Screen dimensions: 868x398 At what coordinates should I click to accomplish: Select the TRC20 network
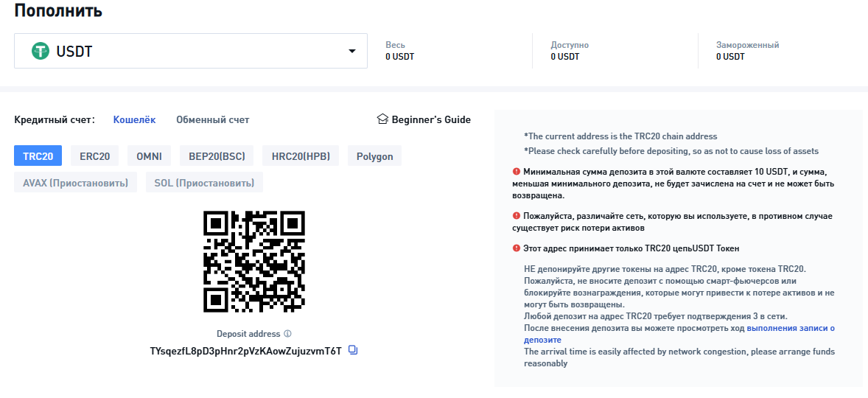pyautogui.click(x=38, y=156)
